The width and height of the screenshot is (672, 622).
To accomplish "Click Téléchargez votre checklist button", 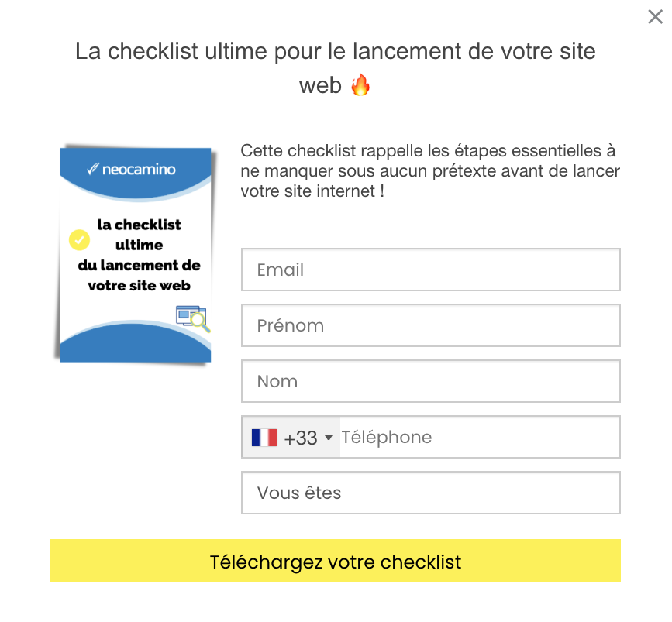I will [336, 561].
